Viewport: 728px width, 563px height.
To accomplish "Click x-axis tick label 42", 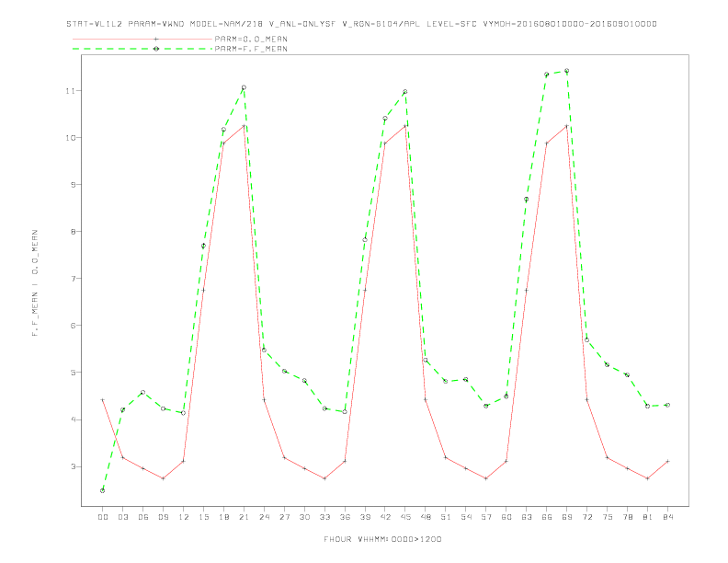I will [x=385, y=517].
